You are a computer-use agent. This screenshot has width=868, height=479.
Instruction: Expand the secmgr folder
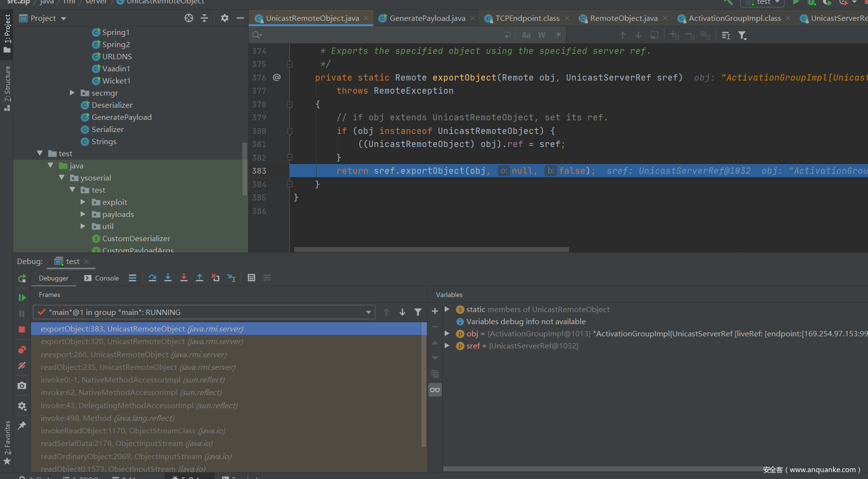tap(72, 93)
